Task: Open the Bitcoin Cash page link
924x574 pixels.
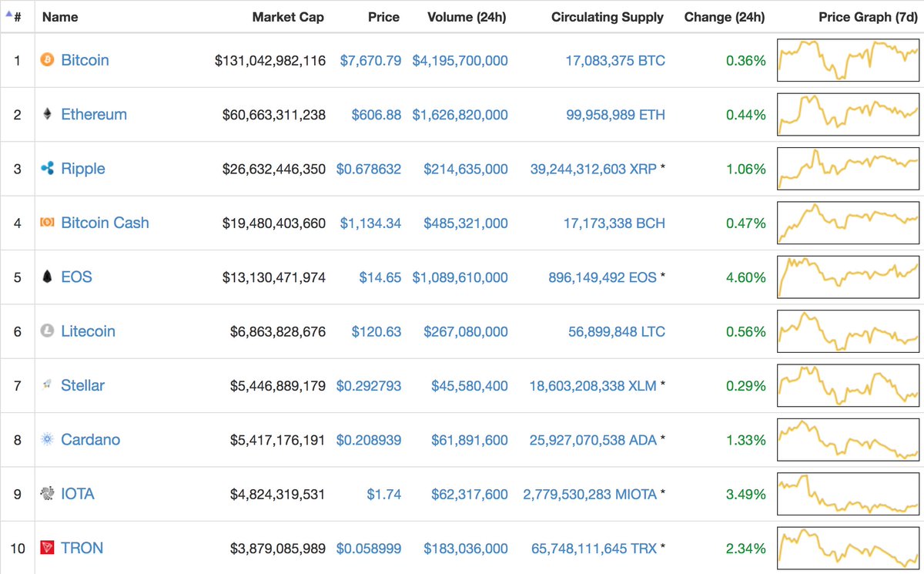Action: 105,223
